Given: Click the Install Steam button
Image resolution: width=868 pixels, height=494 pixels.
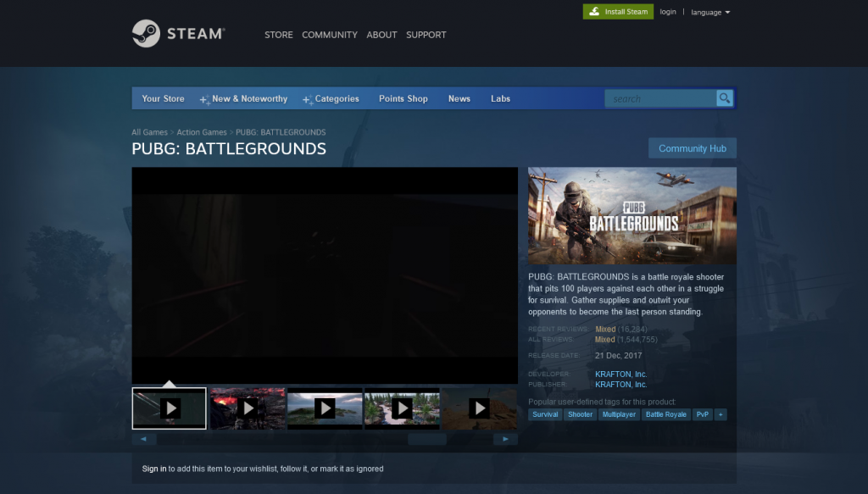Looking at the screenshot, I should pos(618,12).
